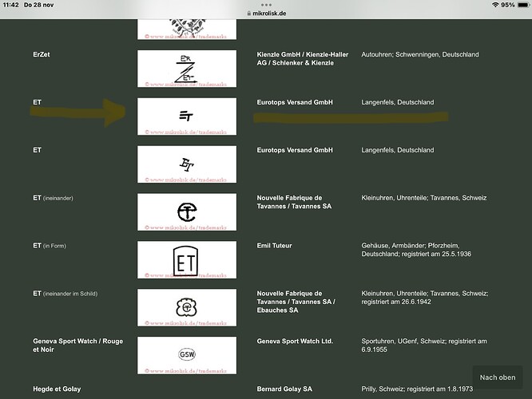Select 'Prilly, Schweiz; registriert am 1.8.1973'
This screenshot has width=532, height=399.
tap(417, 389)
